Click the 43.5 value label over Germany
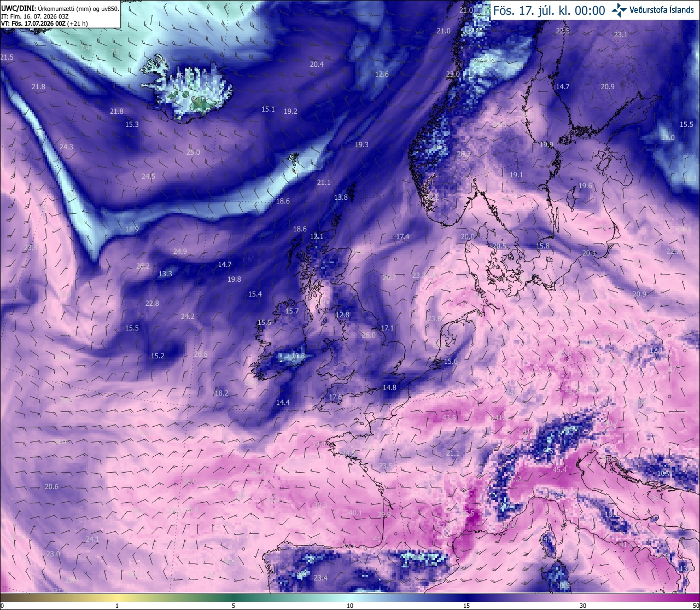Image resolution: width=700 pixels, height=610 pixels. pos(449,418)
